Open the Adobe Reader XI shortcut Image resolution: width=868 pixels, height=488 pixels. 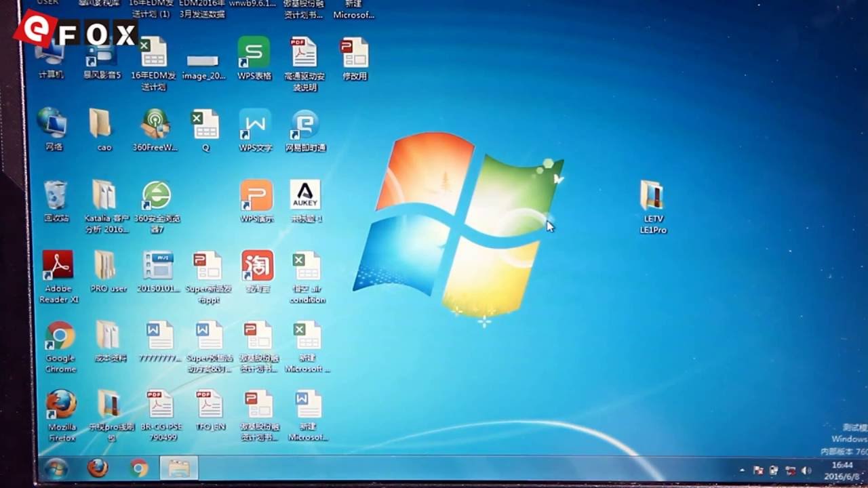coord(59,276)
